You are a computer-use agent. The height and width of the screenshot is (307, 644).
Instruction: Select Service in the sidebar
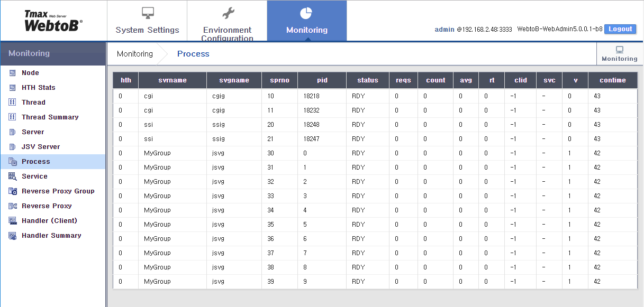[x=53, y=176]
